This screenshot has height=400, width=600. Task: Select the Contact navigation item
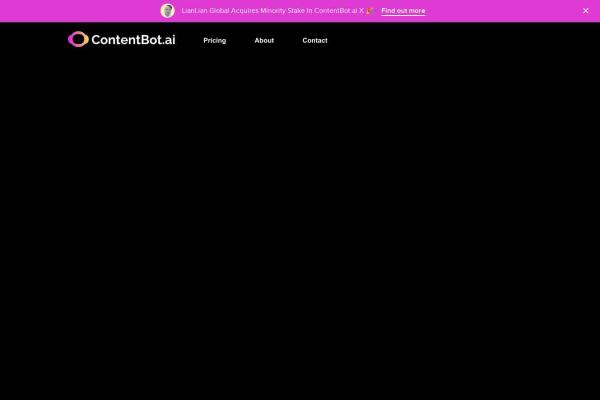[315, 40]
